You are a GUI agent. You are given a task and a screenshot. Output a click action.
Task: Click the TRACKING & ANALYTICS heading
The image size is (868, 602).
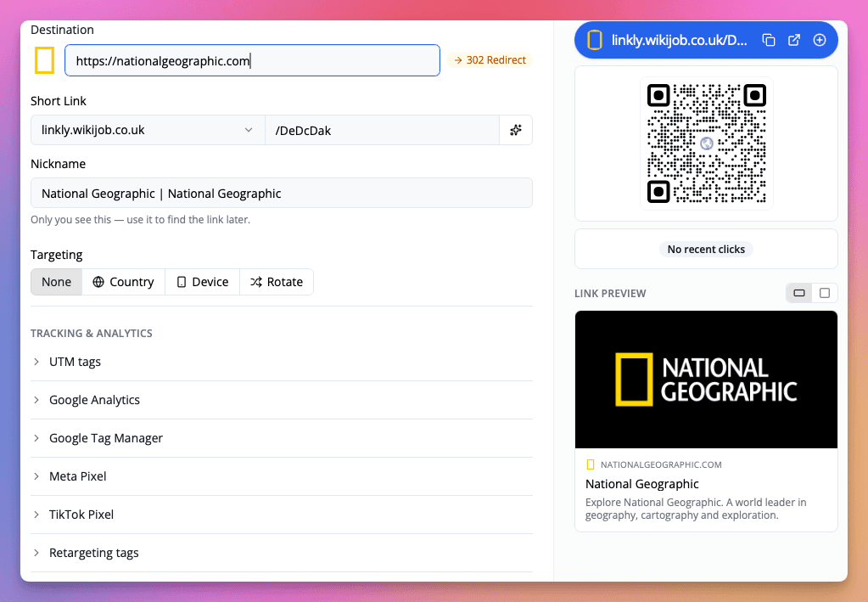(x=92, y=334)
